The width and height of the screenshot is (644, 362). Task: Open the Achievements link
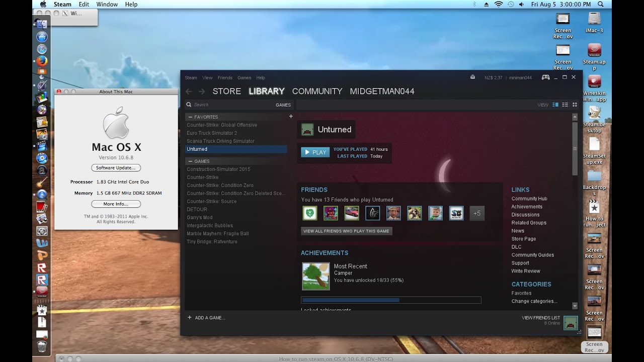(527, 207)
